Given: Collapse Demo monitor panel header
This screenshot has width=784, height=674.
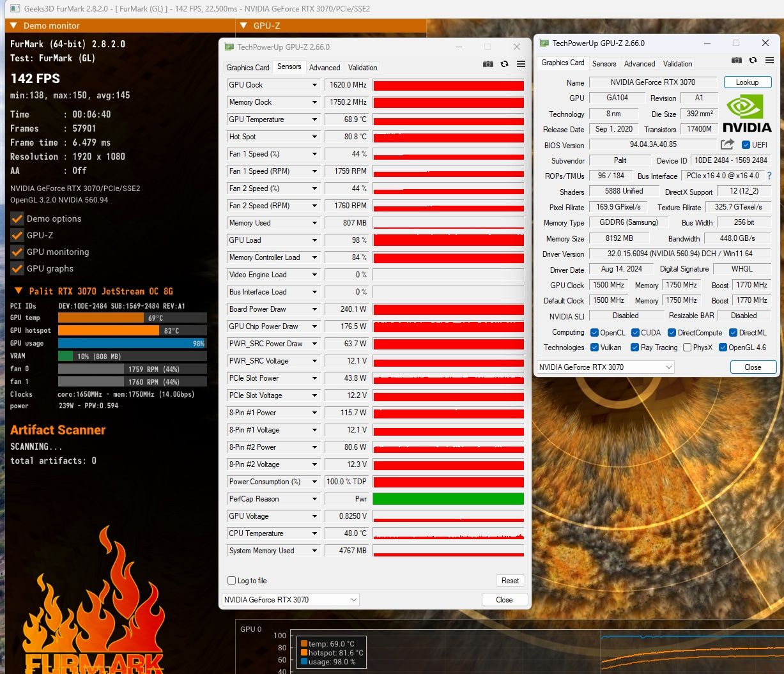Looking at the screenshot, I should (120, 26).
